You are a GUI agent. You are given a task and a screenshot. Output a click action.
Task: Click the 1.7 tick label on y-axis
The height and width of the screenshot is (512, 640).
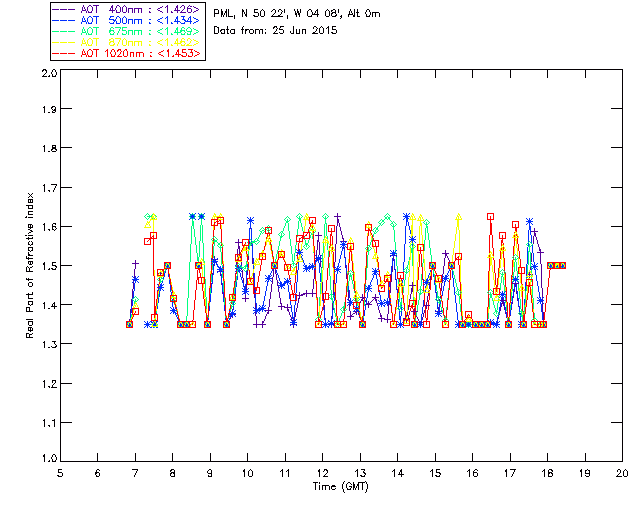tap(47, 189)
